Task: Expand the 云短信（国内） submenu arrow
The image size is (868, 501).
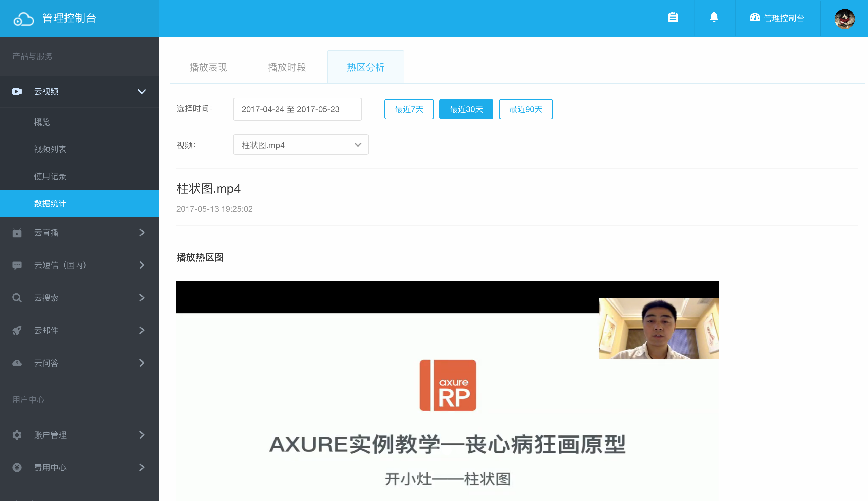Action: 142,265
